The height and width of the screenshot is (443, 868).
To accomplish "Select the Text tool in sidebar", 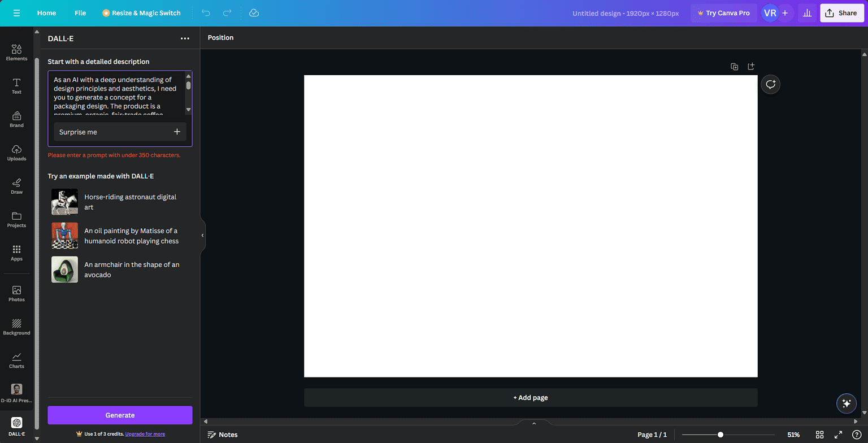I will (x=16, y=86).
